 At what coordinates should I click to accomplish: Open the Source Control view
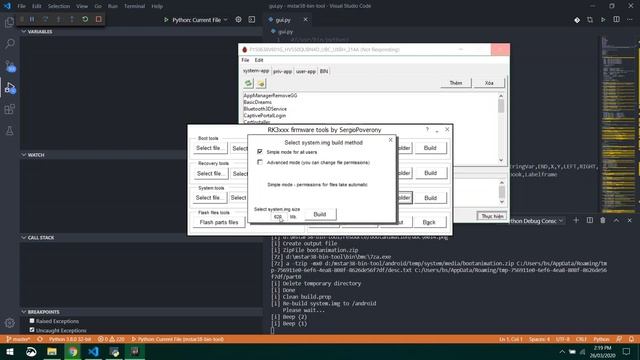(9, 66)
